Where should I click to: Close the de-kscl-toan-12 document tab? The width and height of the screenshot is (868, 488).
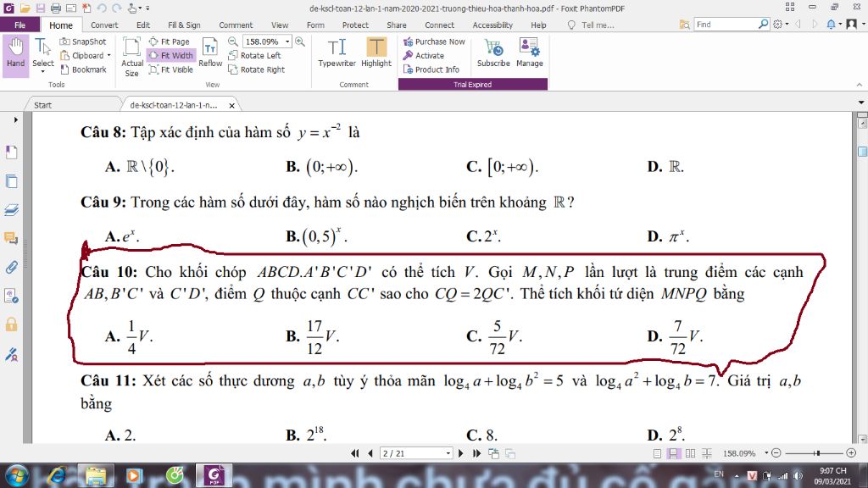pos(232,105)
